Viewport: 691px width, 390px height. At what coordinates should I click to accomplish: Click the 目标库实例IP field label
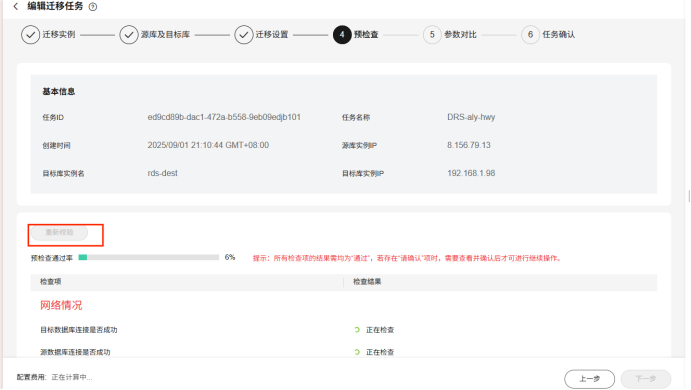pyautogui.click(x=363, y=174)
